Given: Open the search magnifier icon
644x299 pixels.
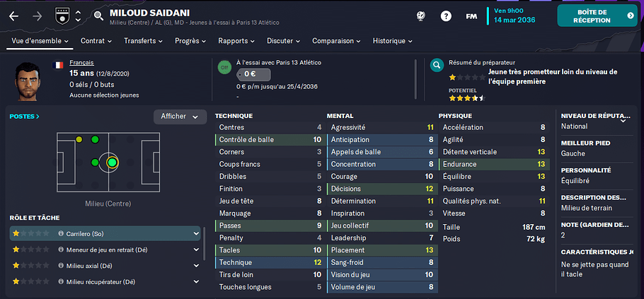Looking at the screenshot, I should point(98,16).
